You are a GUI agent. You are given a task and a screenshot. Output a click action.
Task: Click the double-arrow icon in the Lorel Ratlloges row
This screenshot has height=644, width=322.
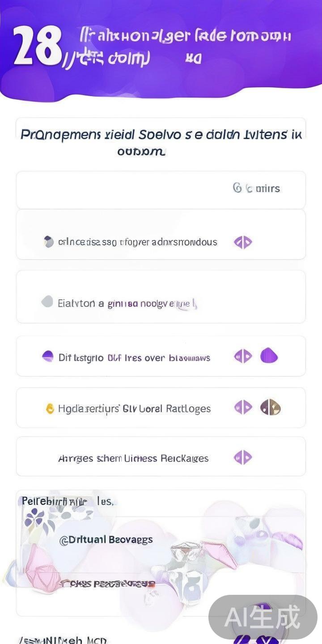click(x=243, y=407)
